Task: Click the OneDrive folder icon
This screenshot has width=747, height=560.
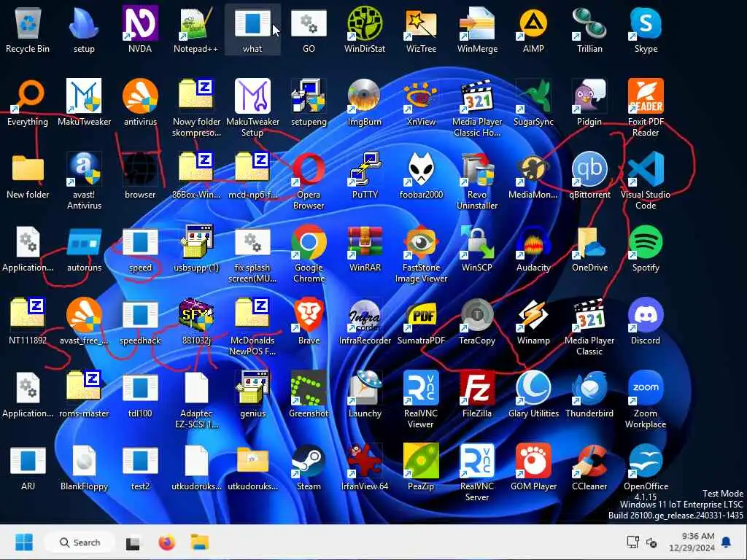Action: pyautogui.click(x=589, y=242)
